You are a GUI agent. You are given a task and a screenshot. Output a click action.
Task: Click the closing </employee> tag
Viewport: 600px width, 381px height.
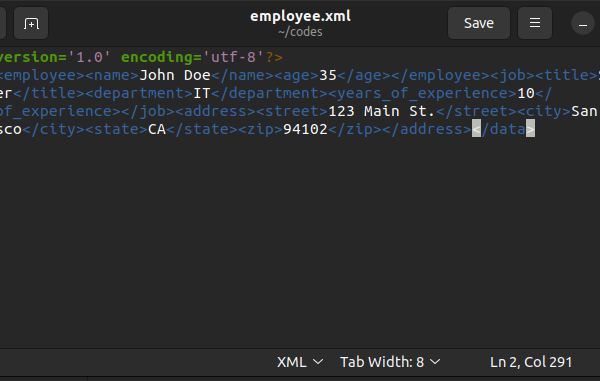(440, 75)
